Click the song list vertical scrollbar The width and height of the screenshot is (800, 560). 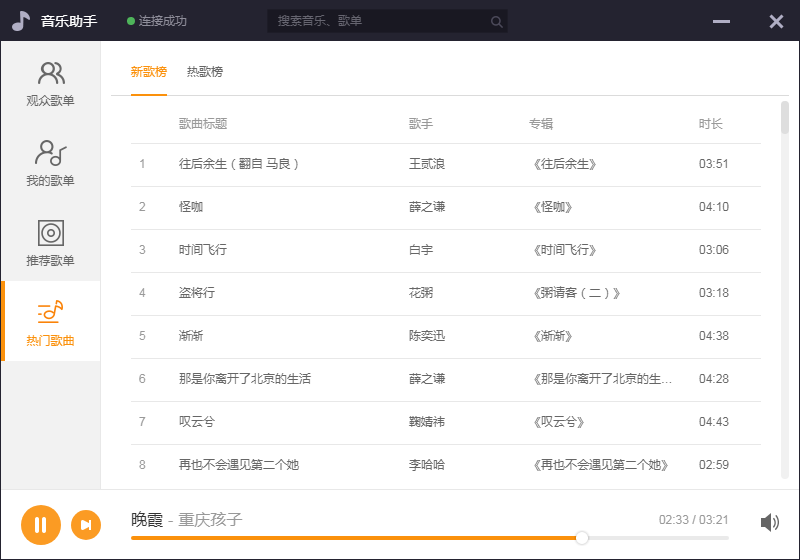(784, 118)
